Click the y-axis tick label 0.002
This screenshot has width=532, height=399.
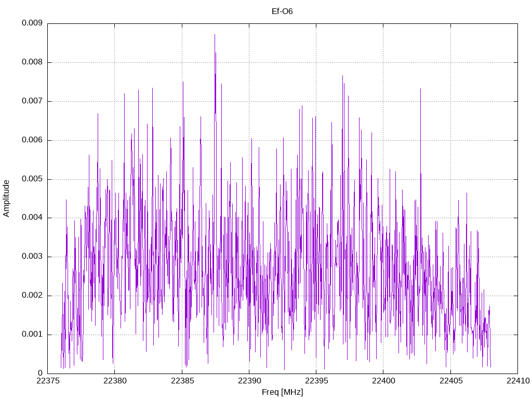tap(32, 295)
